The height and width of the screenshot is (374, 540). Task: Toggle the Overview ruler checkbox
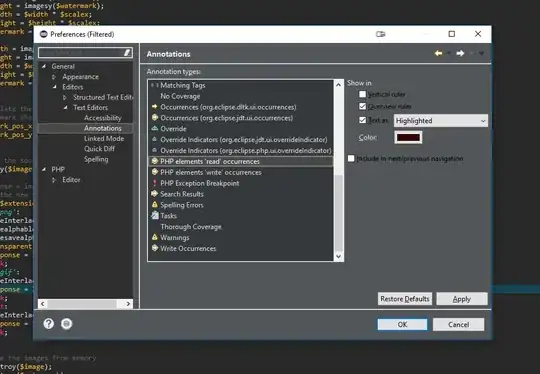pyautogui.click(x=362, y=106)
